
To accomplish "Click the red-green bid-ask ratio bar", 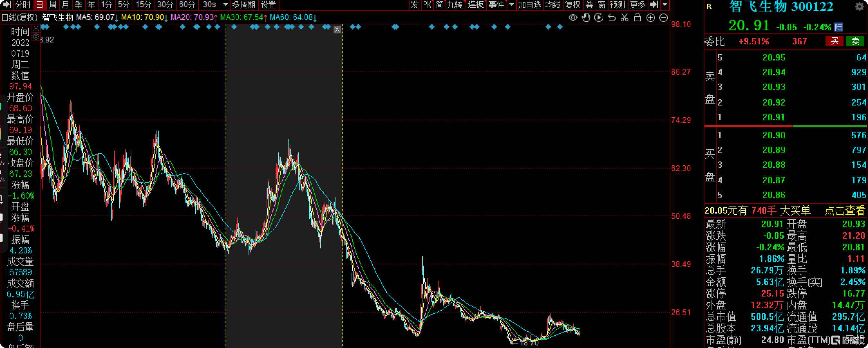I will pyautogui.click(x=785, y=126).
